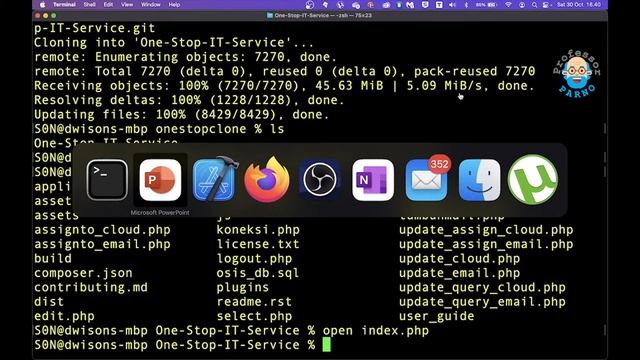Click update_assign_cloud.php in the listing
The width and height of the screenshot is (640, 360).
[x=486, y=230]
